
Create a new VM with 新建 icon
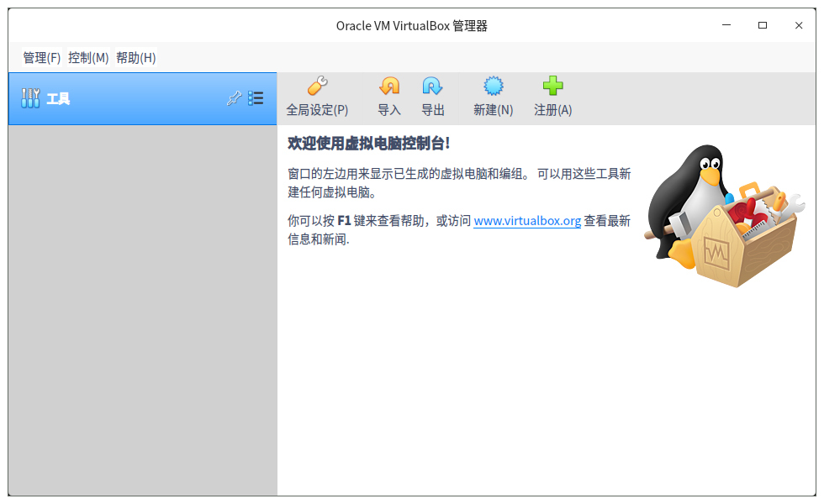493,87
